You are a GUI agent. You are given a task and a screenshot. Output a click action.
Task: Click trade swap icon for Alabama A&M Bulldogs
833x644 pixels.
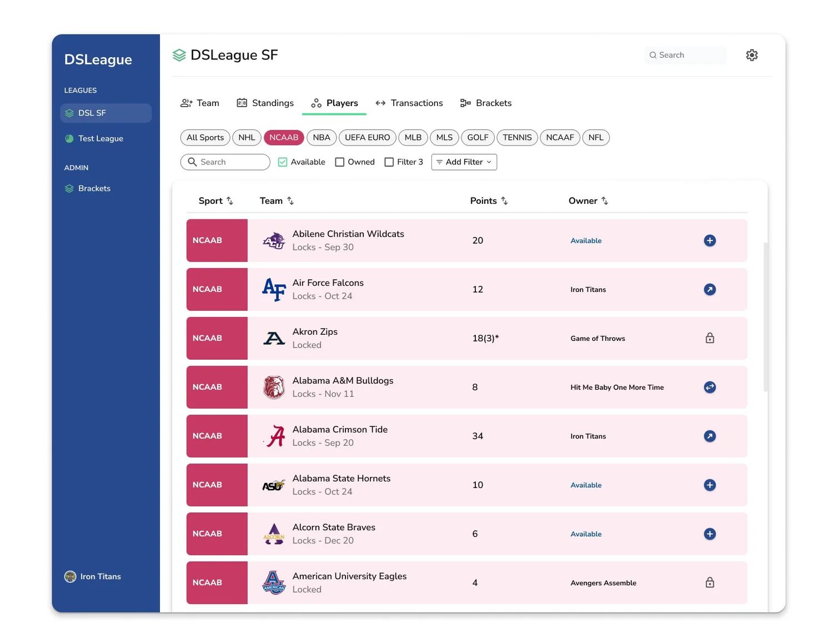(x=710, y=387)
